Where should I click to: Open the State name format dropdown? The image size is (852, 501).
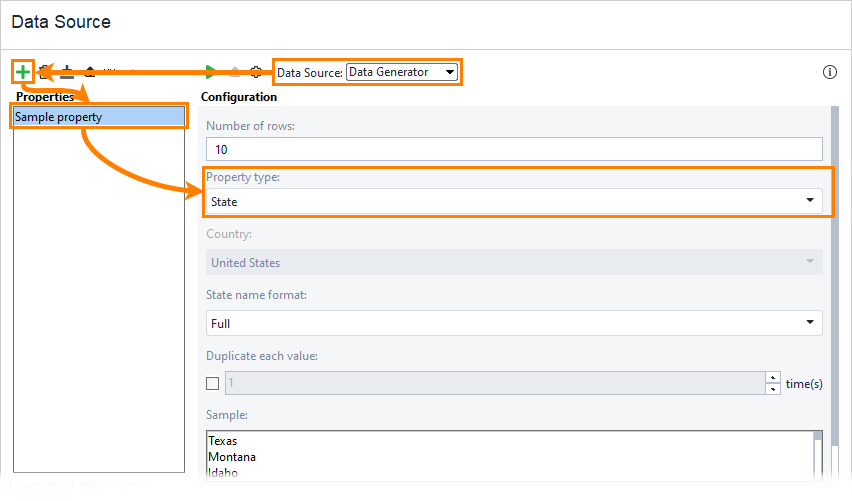click(514, 323)
